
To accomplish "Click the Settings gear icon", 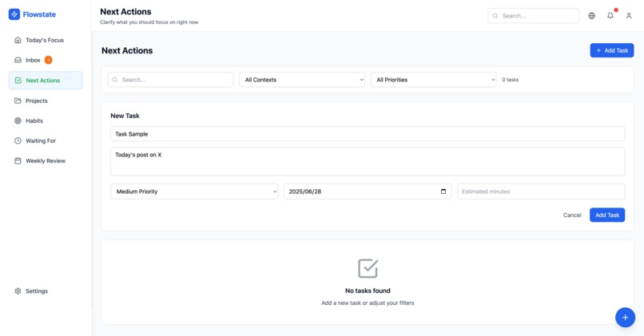I will point(18,291).
